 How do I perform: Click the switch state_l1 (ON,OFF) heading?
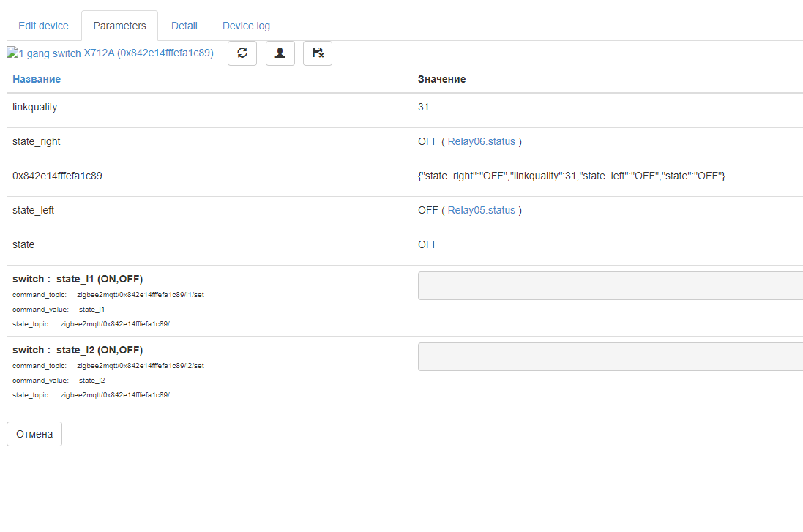click(x=78, y=279)
